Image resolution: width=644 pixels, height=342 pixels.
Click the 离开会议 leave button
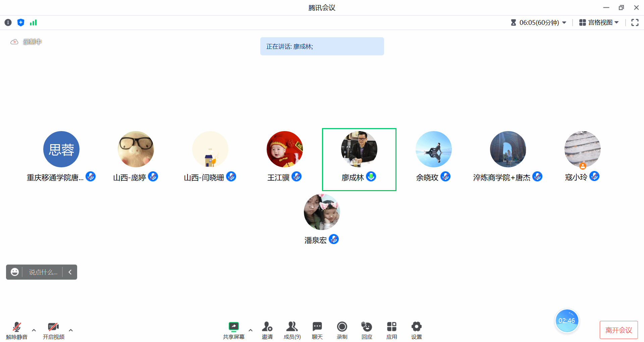click(x=619, y=330)
